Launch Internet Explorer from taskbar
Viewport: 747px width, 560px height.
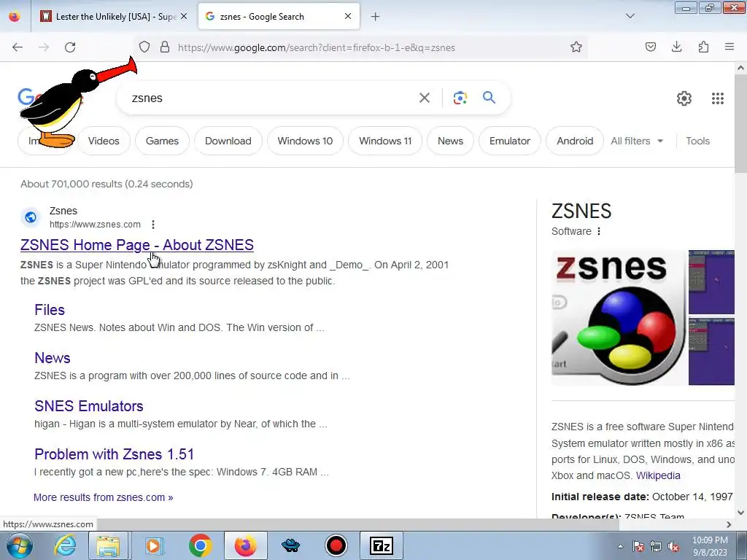click(65, 545)
